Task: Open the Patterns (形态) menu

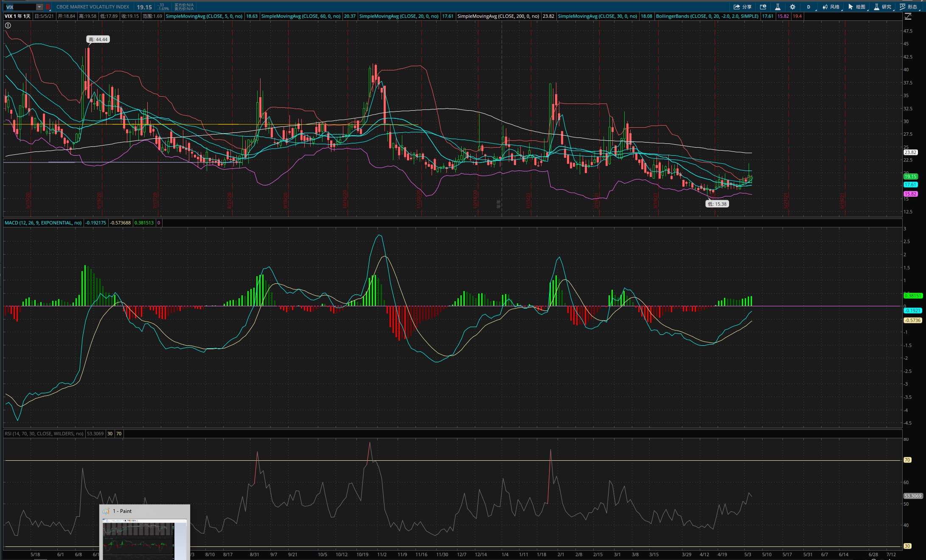Action: click(909, 7)
